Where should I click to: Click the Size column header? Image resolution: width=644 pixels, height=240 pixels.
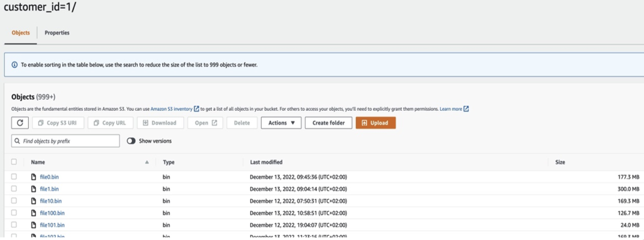pyautogui.click(x=560, y=162)
